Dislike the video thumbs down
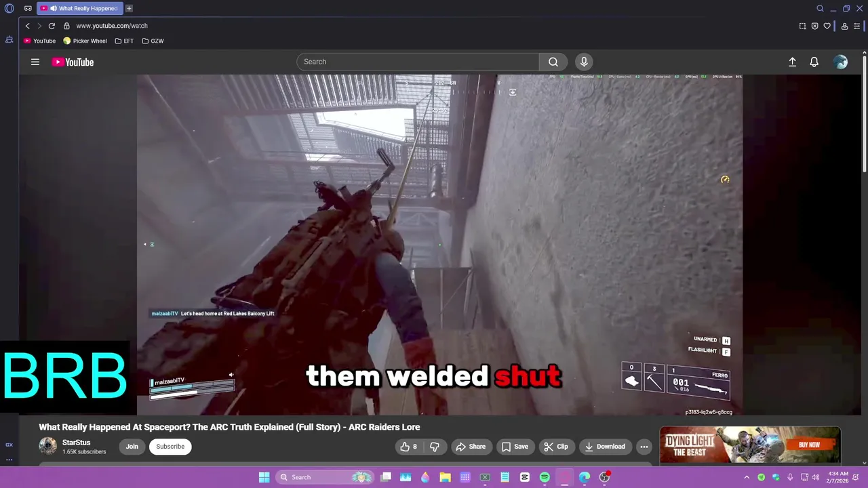 pyautogui.click(x=435, y=447)
